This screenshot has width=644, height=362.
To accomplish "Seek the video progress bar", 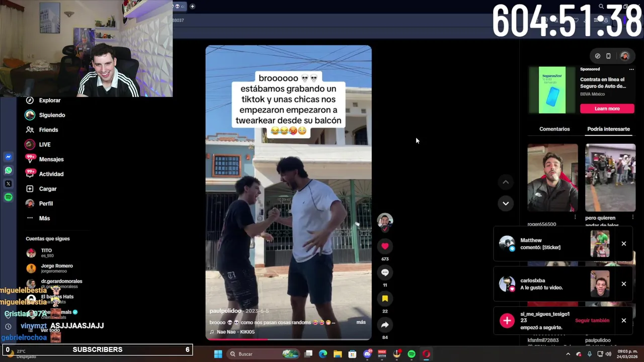I will [x=288, y=339].
